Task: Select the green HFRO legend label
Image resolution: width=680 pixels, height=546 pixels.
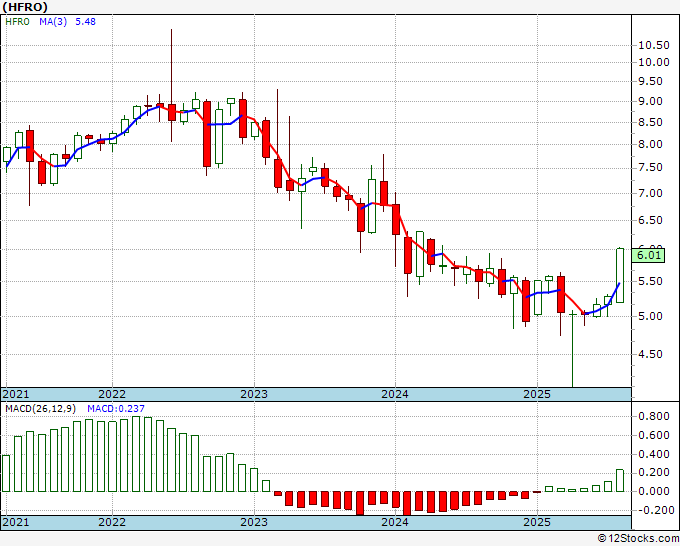Action: tap(17, 22)
